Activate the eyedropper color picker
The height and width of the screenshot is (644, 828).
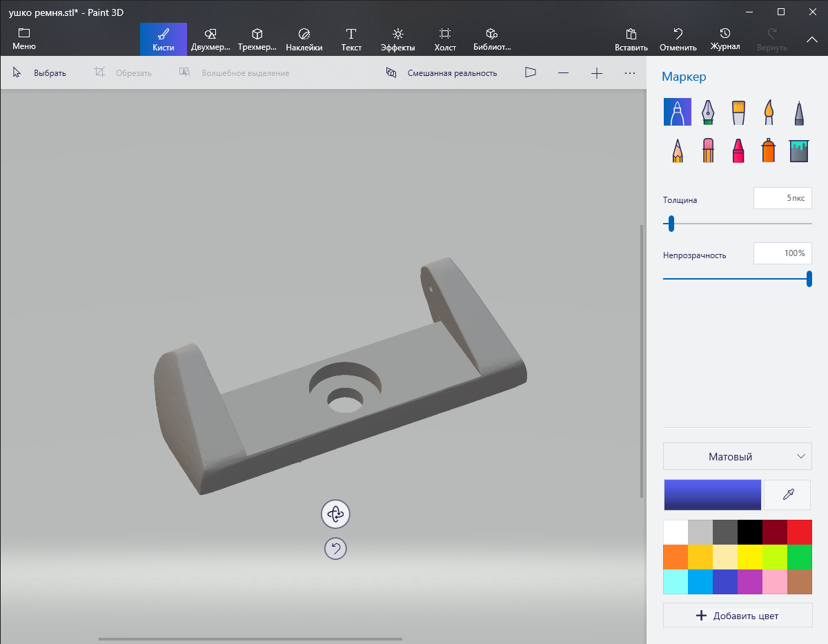788,495
